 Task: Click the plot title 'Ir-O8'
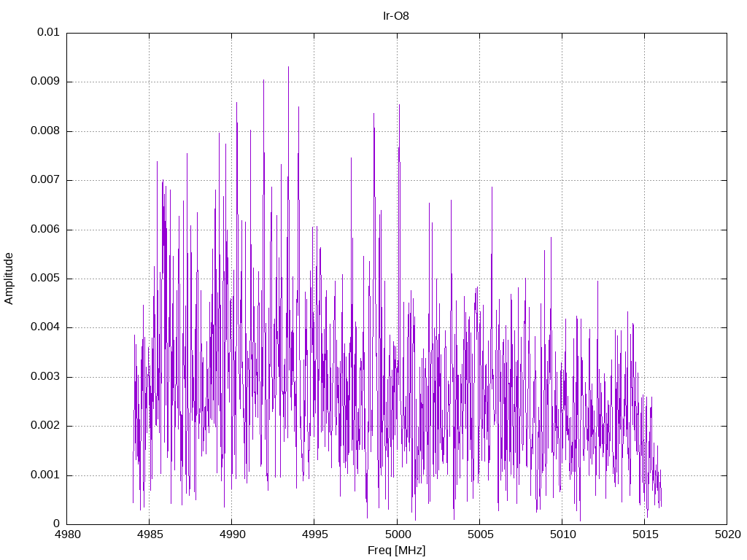pos(396,16)
